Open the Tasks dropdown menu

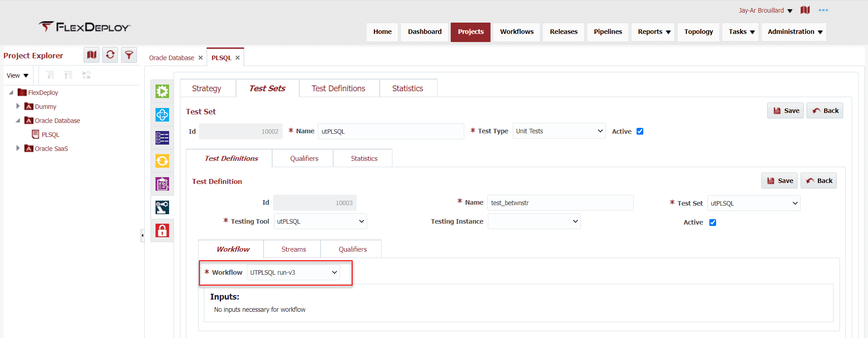[741, 32]
